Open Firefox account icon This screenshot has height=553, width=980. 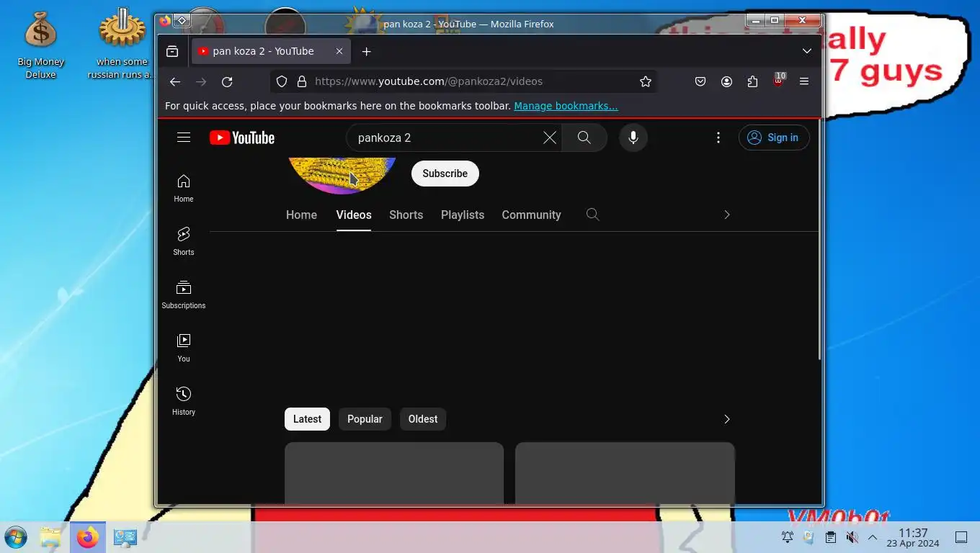pos(726,81)
